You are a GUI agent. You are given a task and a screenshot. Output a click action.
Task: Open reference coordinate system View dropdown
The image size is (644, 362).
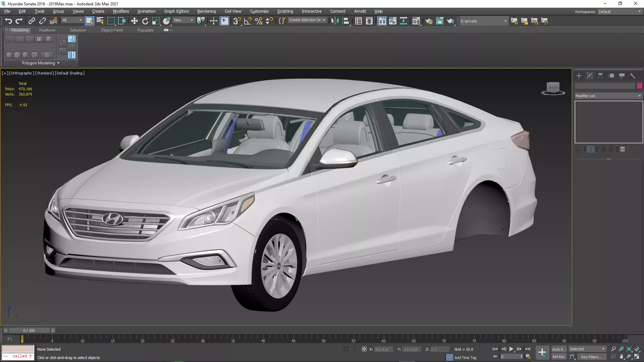[x=183, y=20]
